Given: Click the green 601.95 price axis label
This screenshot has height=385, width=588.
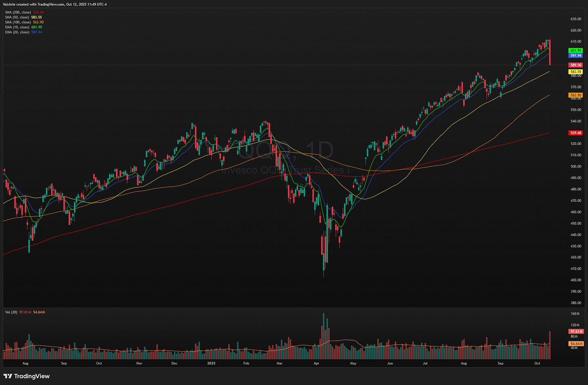Looking at the screenshot, I should point(575,50).
